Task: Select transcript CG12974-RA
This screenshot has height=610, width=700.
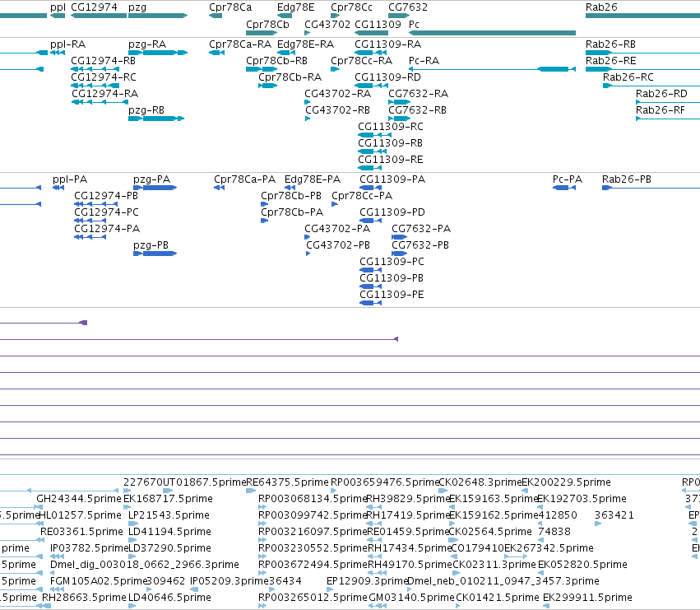Action: coord(105,94)
